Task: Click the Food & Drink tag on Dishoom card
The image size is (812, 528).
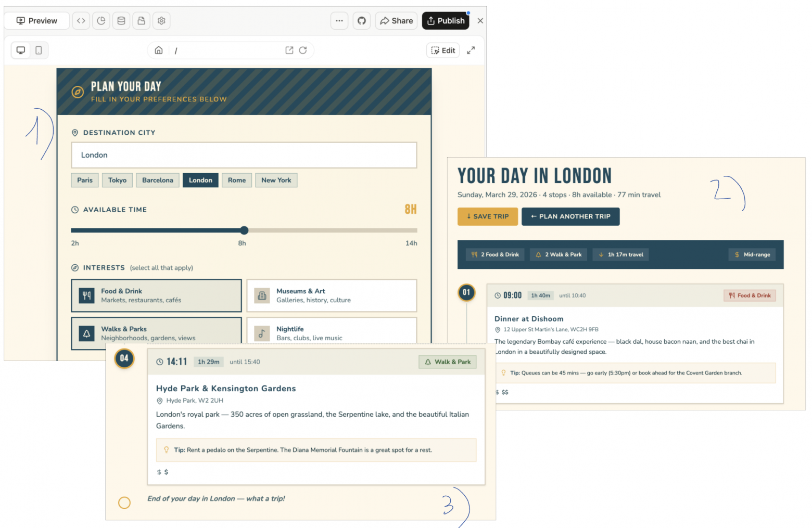Action: tap(750, 295)
